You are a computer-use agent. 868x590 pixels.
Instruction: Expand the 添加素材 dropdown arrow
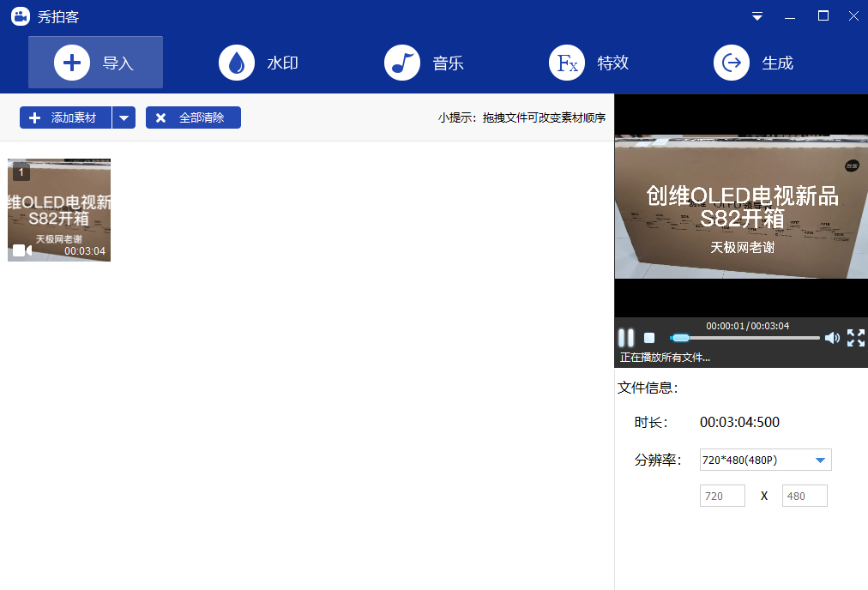click(124, 117)
